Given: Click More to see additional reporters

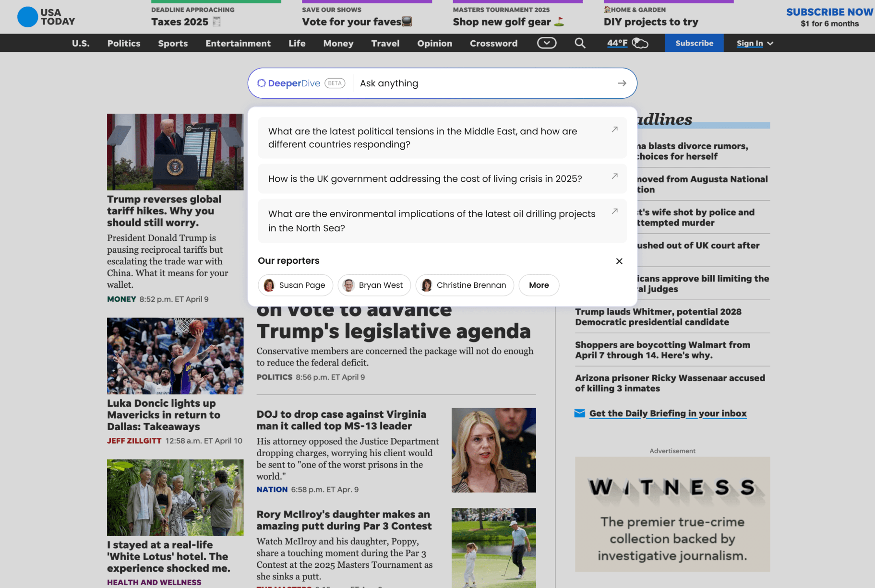Looking at the screenshot, I should [x=539, y=285].
